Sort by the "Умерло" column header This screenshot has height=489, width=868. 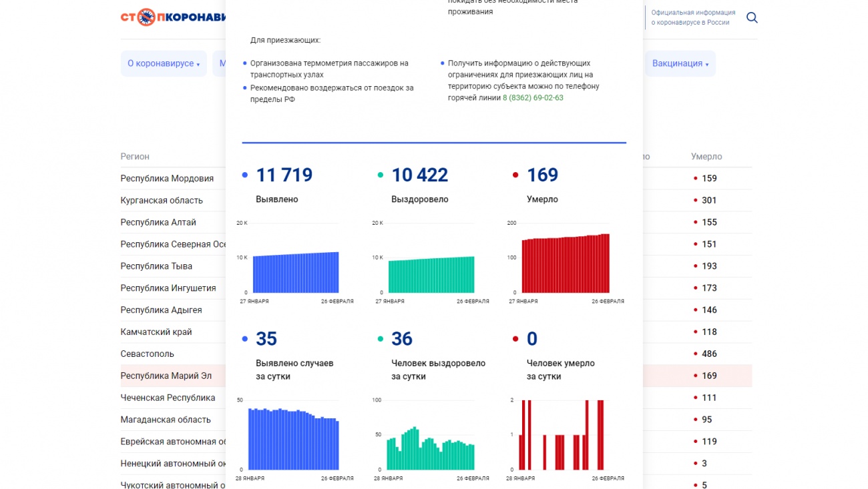click(x=706, y=157)
